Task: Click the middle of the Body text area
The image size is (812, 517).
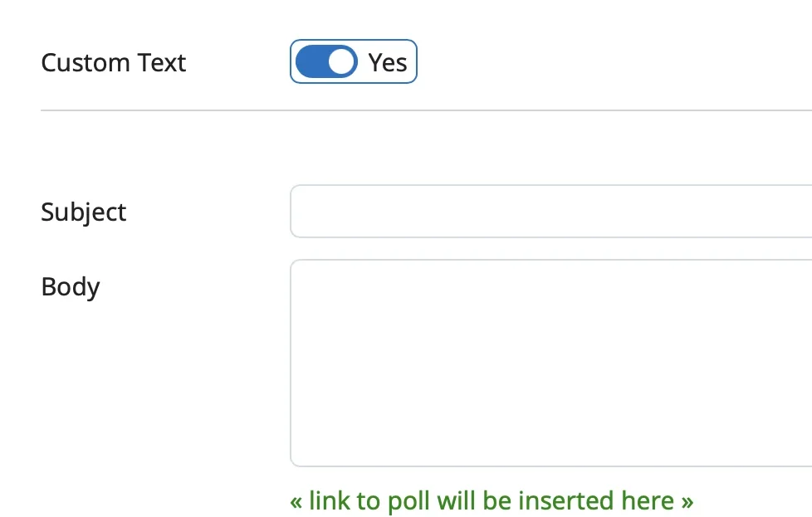Action: [x=550, y=363]
